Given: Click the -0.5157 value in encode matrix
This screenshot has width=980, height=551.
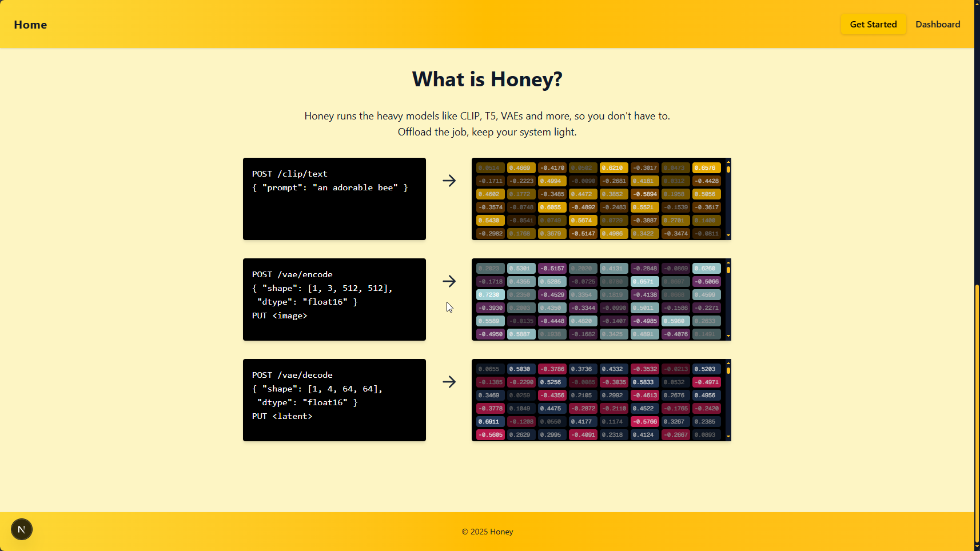Looking at the screenshot, I should tap(552, 269).
